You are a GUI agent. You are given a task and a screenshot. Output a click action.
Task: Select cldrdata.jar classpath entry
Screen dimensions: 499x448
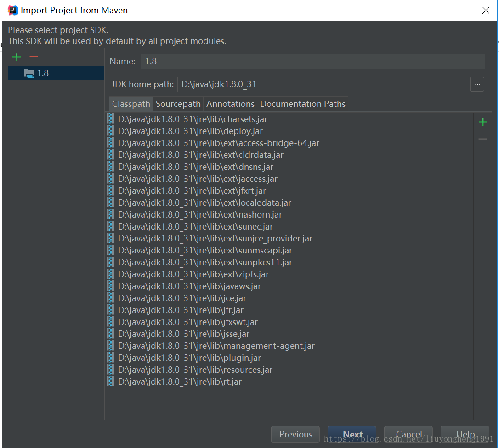(x=289, y=155)
